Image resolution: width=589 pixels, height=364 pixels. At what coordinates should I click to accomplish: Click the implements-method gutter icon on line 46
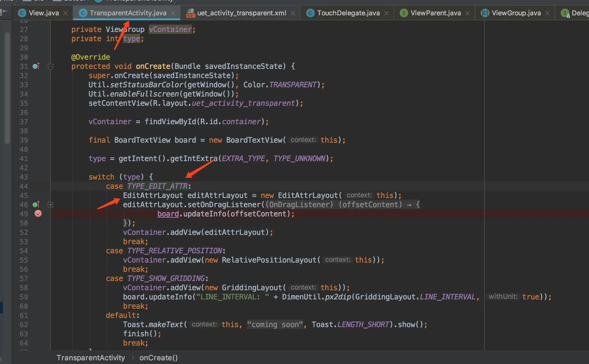(x=36, y=204)
